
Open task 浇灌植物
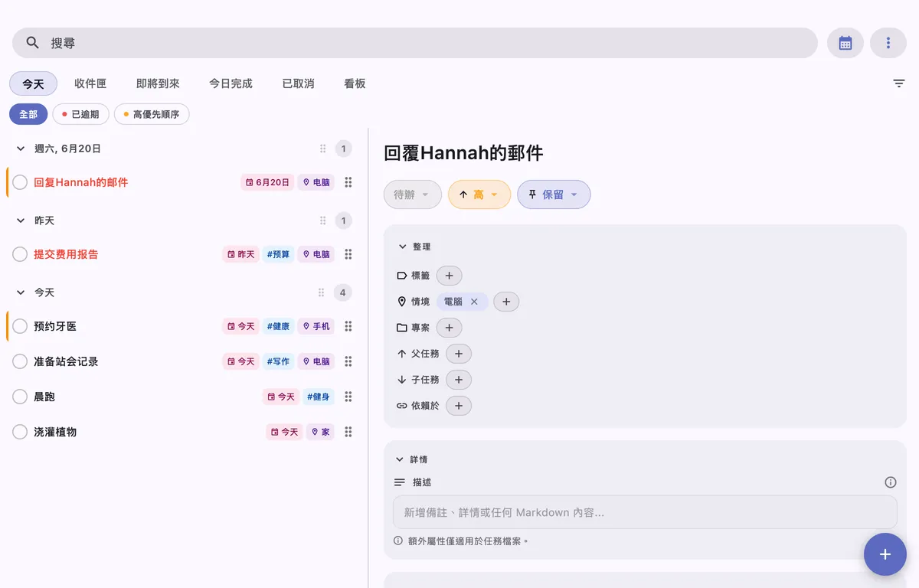55,432
